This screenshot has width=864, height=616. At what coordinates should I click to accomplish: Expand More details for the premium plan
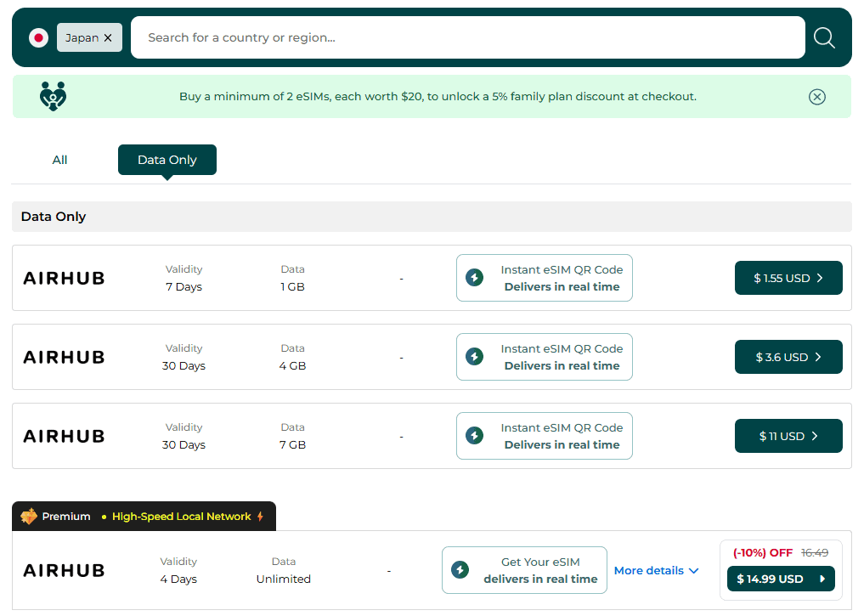point(656,570)
